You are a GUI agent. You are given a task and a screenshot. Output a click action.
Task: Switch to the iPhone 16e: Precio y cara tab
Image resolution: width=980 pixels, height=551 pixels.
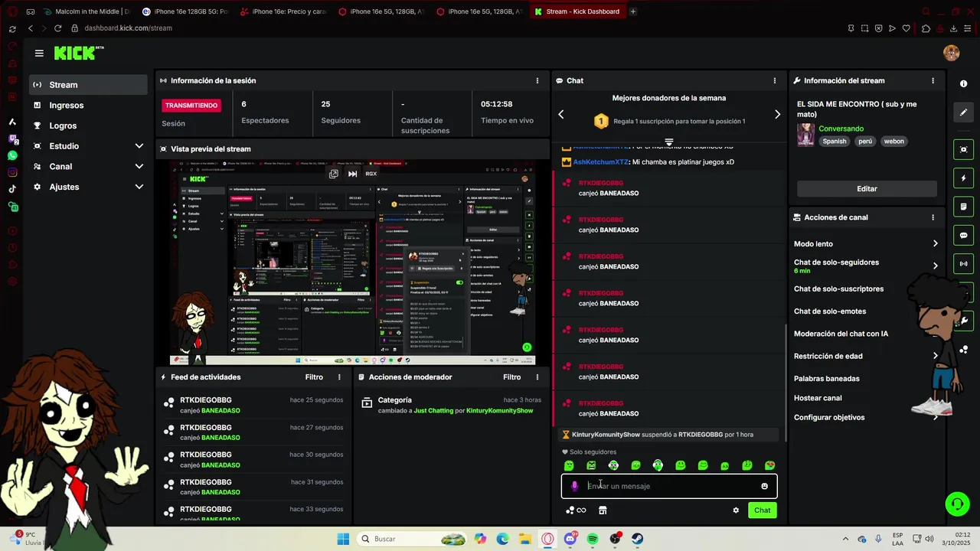283,11
